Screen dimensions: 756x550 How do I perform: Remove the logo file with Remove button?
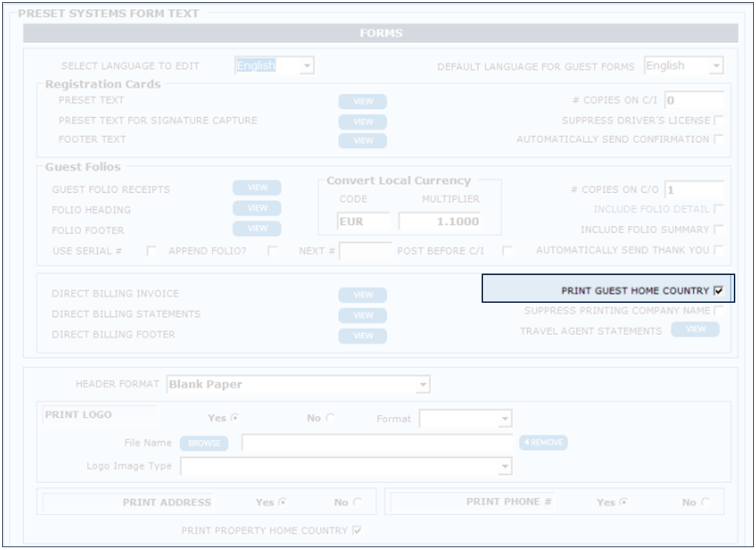click(x=543, y=443)
